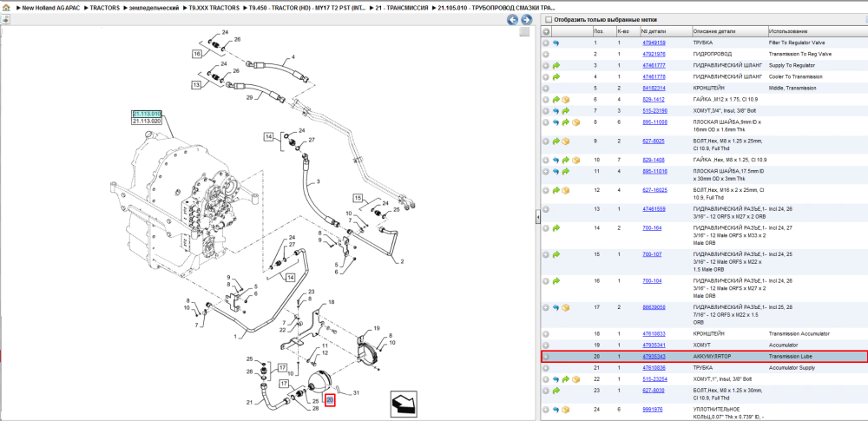Screen dimensions: 868x421
Task: Open part number link 47949159
Action: (654, 43)
